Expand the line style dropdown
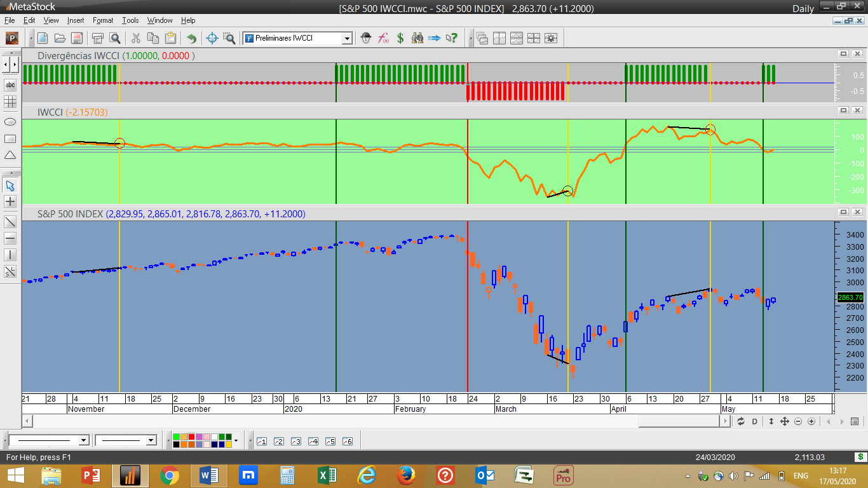The image size is (868, 488). (x=84, y=440)
